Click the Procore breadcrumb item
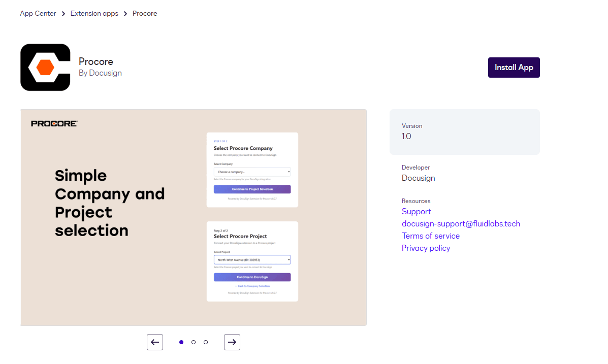The width and height of the screenshot is (608, 364). pos(145,14)
